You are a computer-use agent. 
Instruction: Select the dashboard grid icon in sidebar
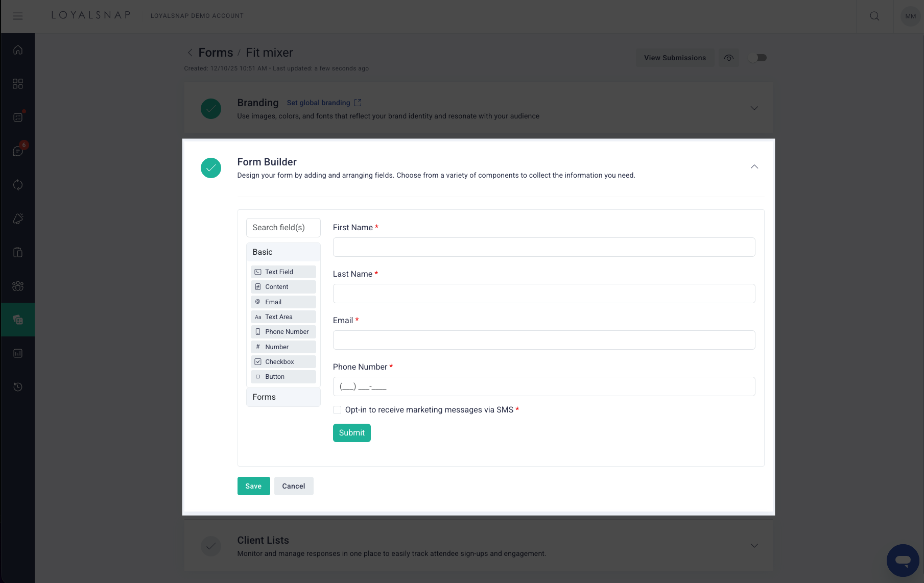(x=18, y=83)
